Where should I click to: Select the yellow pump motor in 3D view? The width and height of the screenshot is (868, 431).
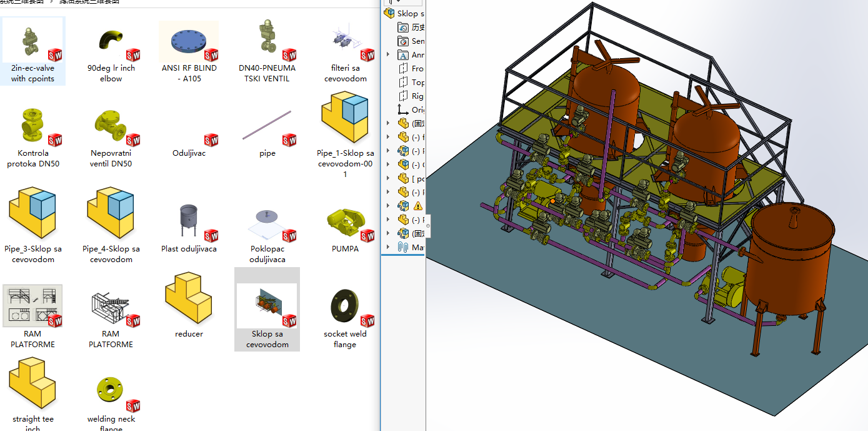tap(732, 287)
